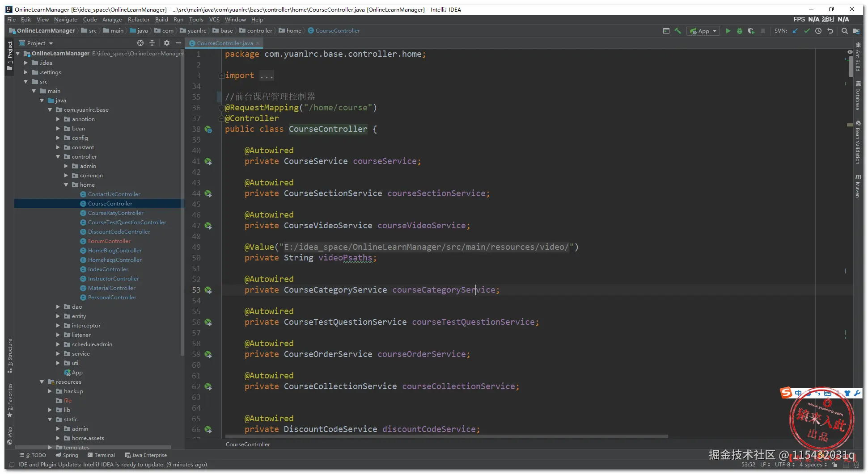Expand the collapsed import block on line 3

coord(221,76)
